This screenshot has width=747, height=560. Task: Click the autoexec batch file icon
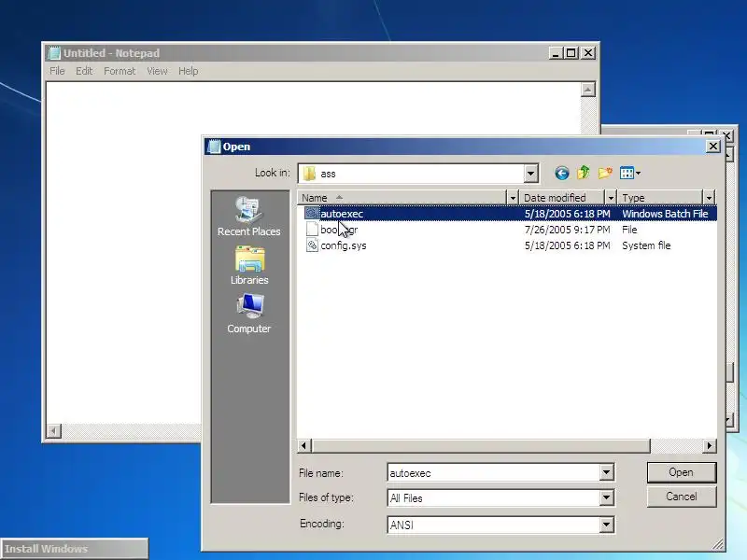(312, 214)
